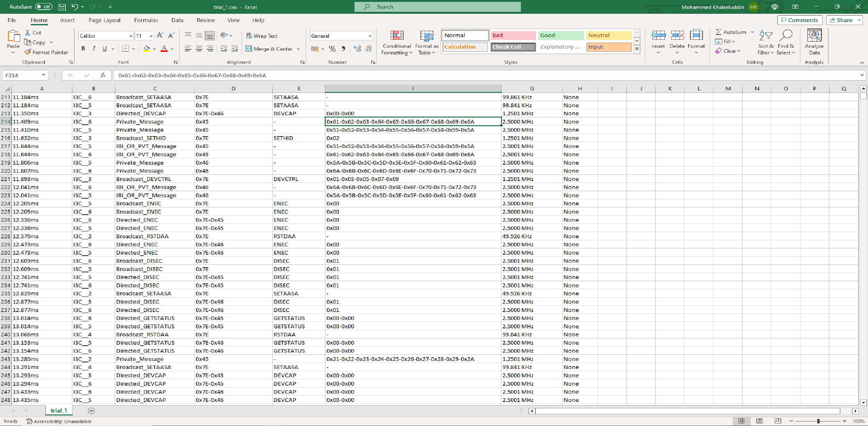
Task: Collapse the ribbon
Action: click(x=862, y=63)
